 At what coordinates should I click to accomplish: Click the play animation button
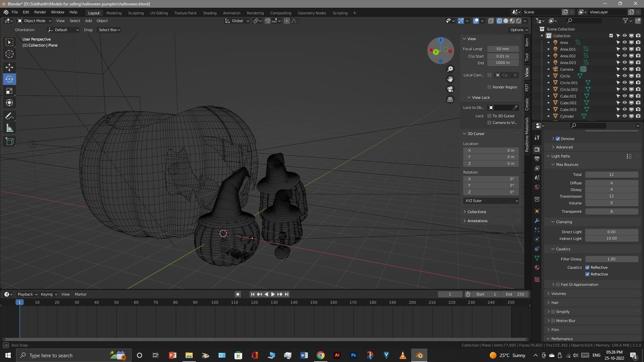click(273, 294)
